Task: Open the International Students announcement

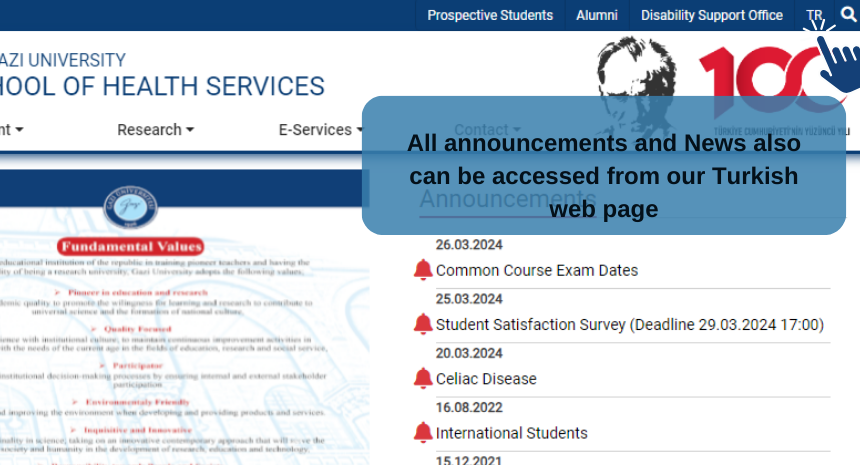Action: 511,433
